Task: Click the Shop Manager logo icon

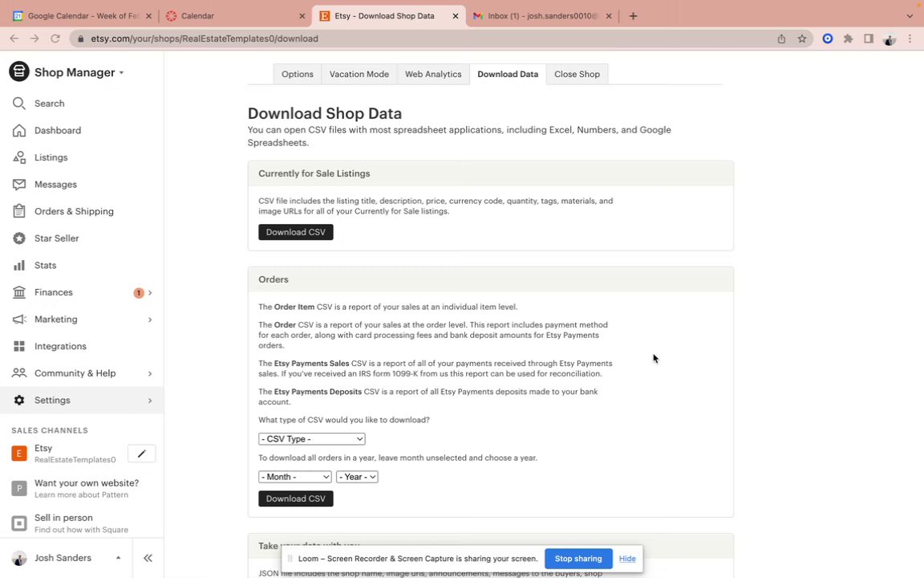Action: pos(19,72)
